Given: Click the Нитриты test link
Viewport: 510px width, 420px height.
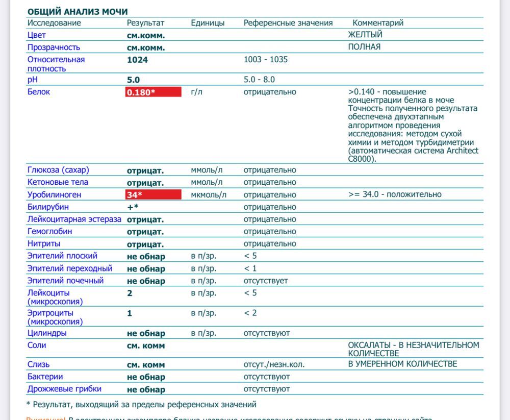Looking at the screenshot, I should tap(43, 244).
